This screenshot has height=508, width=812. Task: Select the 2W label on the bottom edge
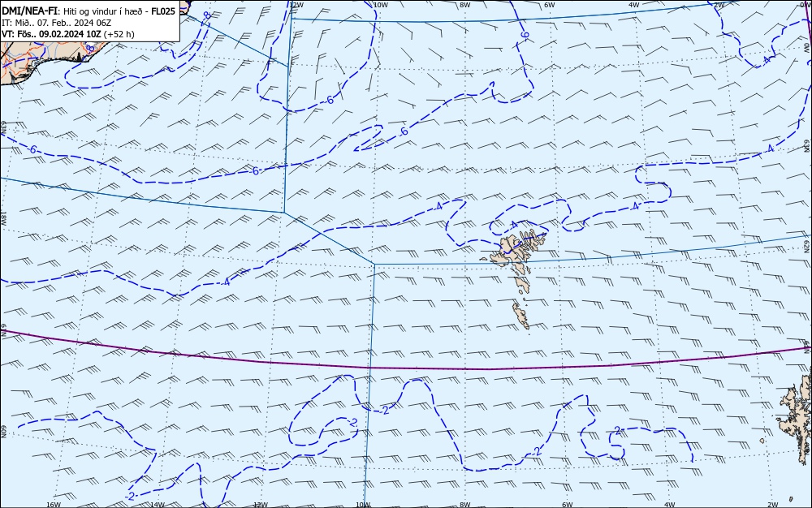[773, 505]
